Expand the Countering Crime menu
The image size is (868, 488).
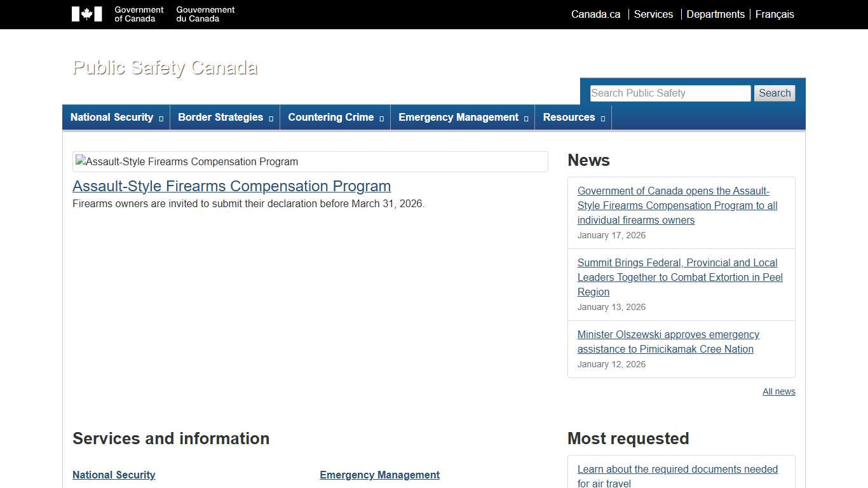(x=335, y=118)
